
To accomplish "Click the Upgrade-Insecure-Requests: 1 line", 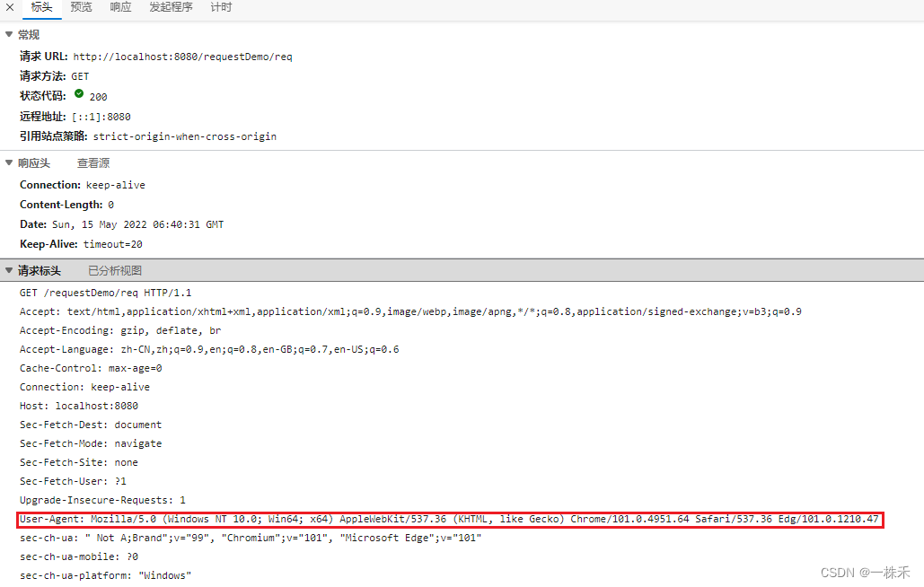I will click(x=102, y=500).
